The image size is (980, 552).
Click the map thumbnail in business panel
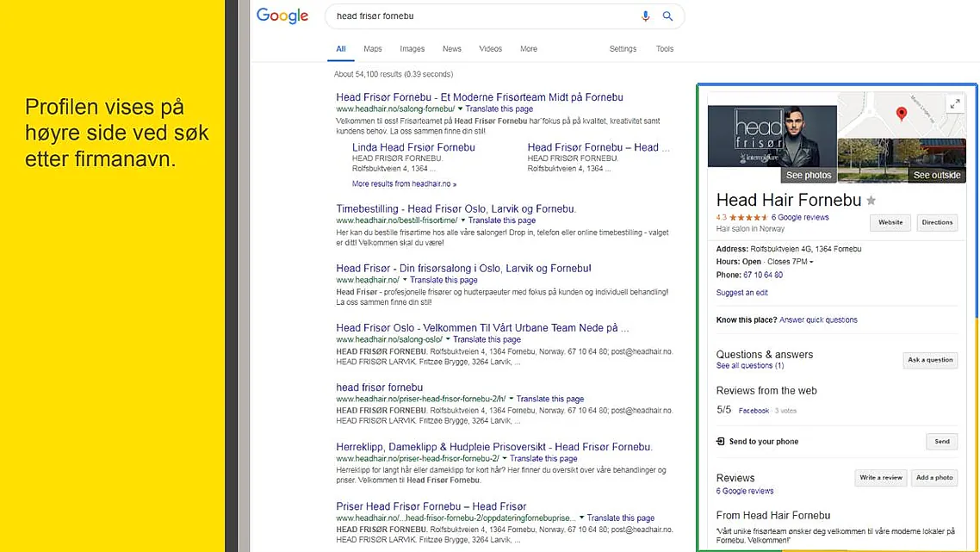(x=902, y=115)
